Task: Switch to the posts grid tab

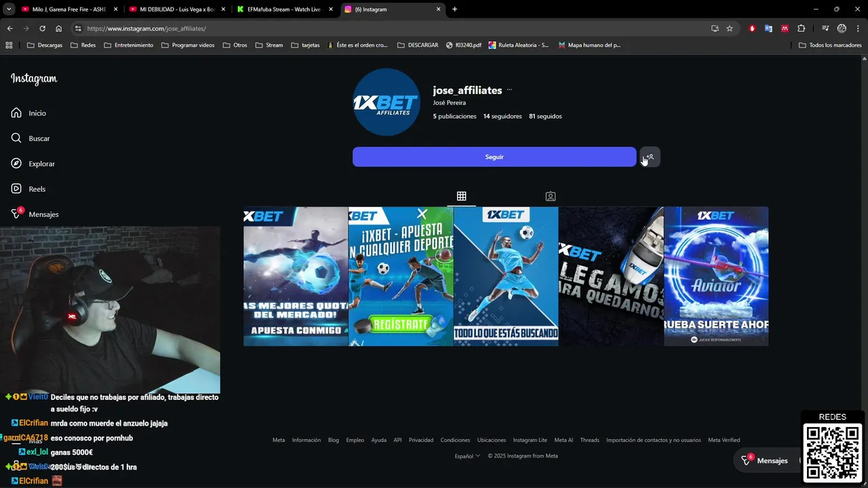Action: [x=461, y=197]
